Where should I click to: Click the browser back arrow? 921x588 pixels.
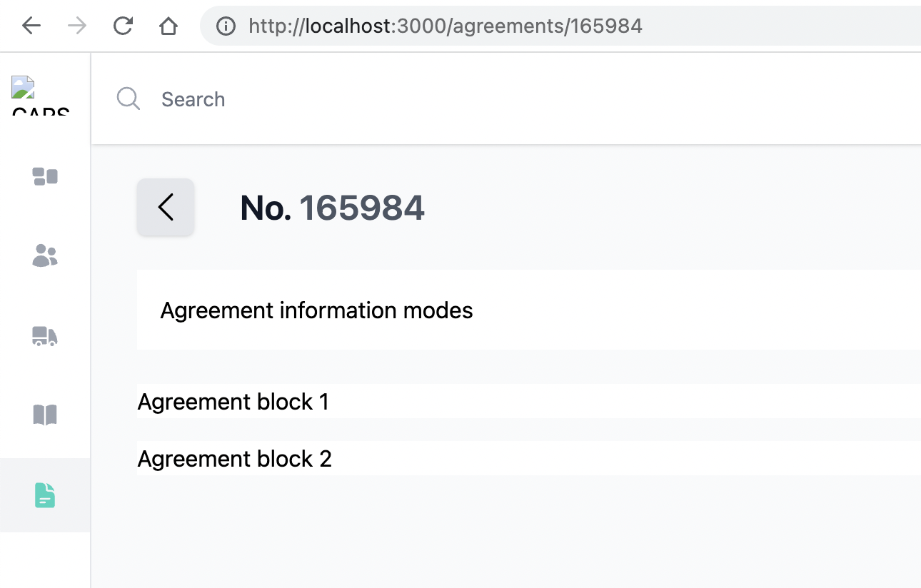point(31,26)
